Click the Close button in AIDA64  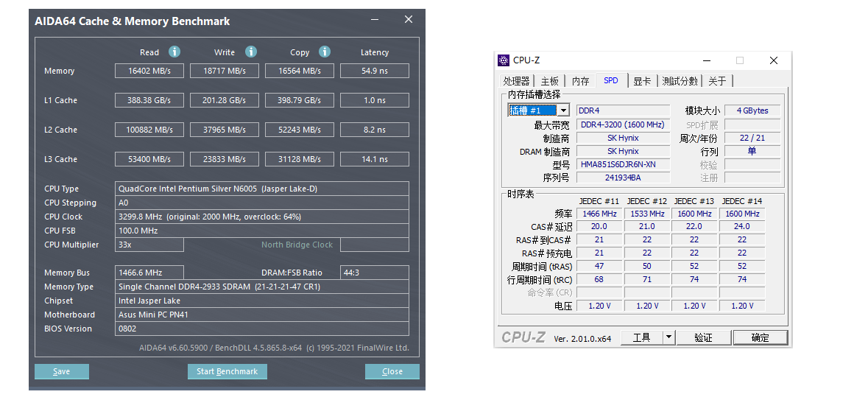pyautogui.click(x=392, y=372)
